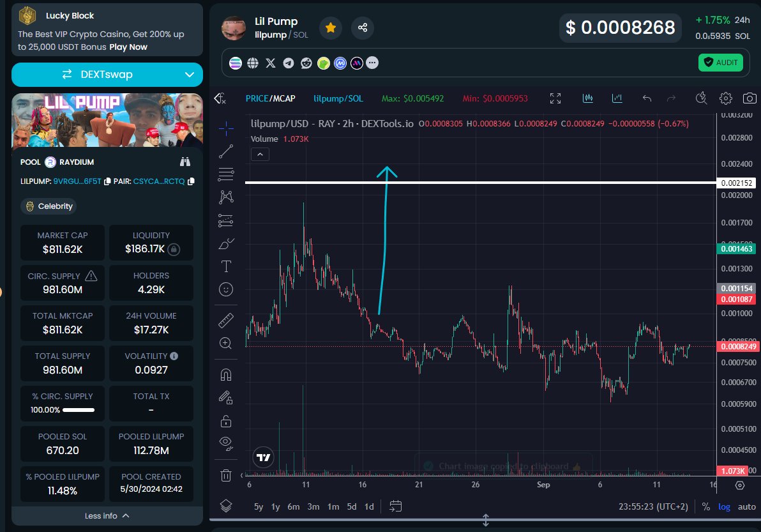This screenshot has width=761, height=532.
Task: Take a chart snapshot with the camera icon
Action: pyautogui.click(x=750, y=98)
